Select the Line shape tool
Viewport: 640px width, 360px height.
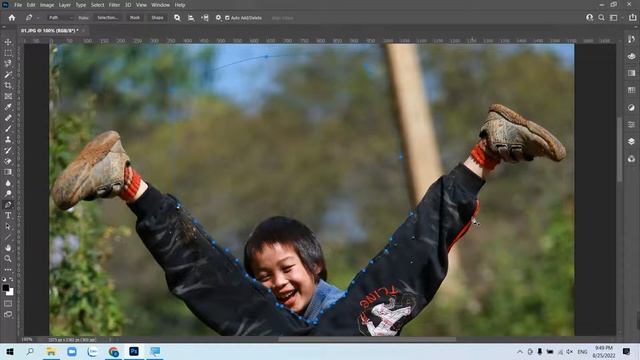pos(8,237)
